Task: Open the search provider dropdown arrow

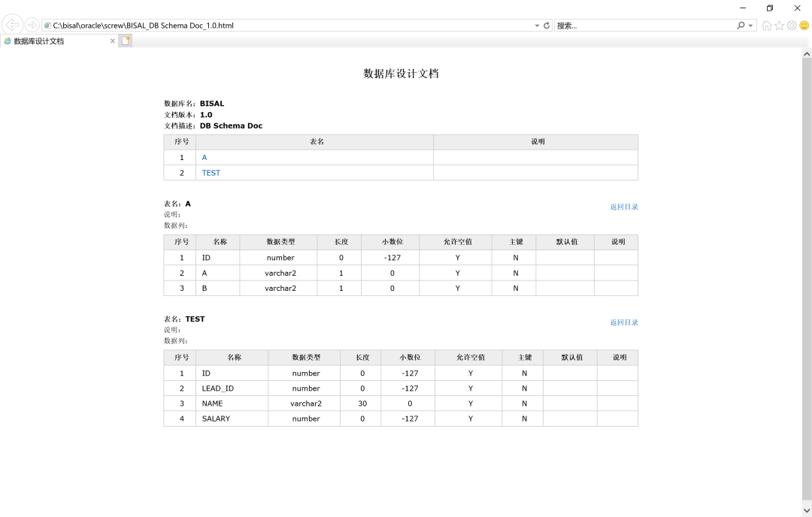Action: pos(750,26)
